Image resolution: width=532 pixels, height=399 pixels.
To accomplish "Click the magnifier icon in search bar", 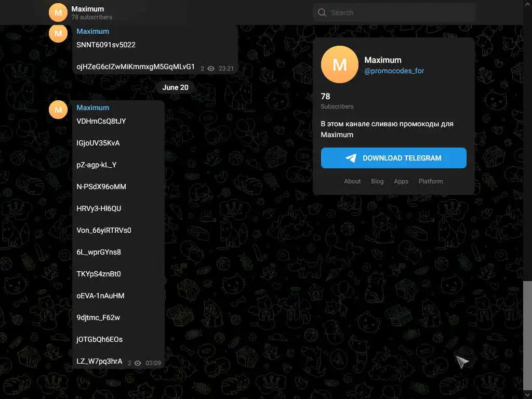I will pyautogui.click(x=322, y=12).
